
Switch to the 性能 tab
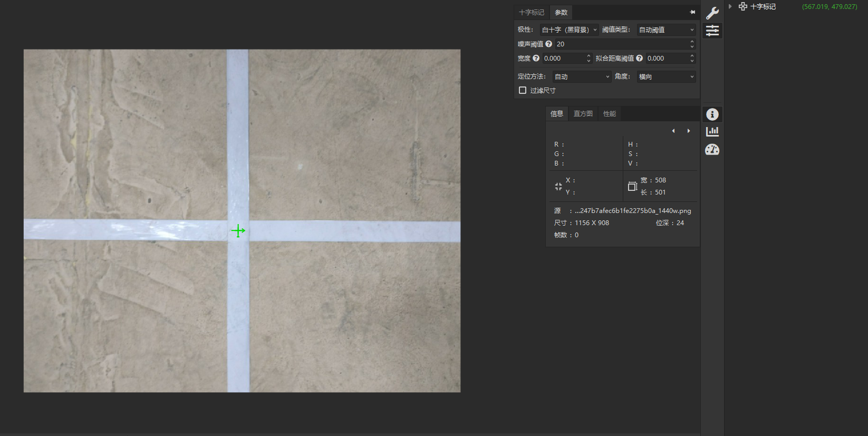pyautogui.click(x=610, y=114)
